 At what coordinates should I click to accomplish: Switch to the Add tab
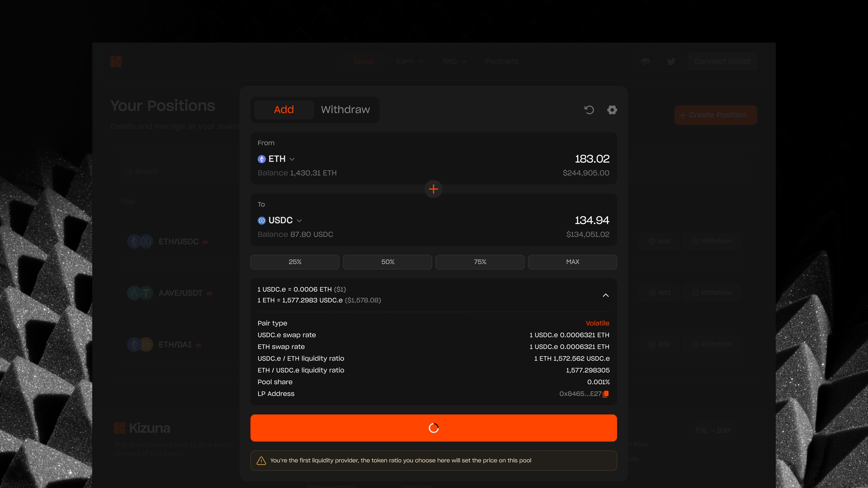284,109
